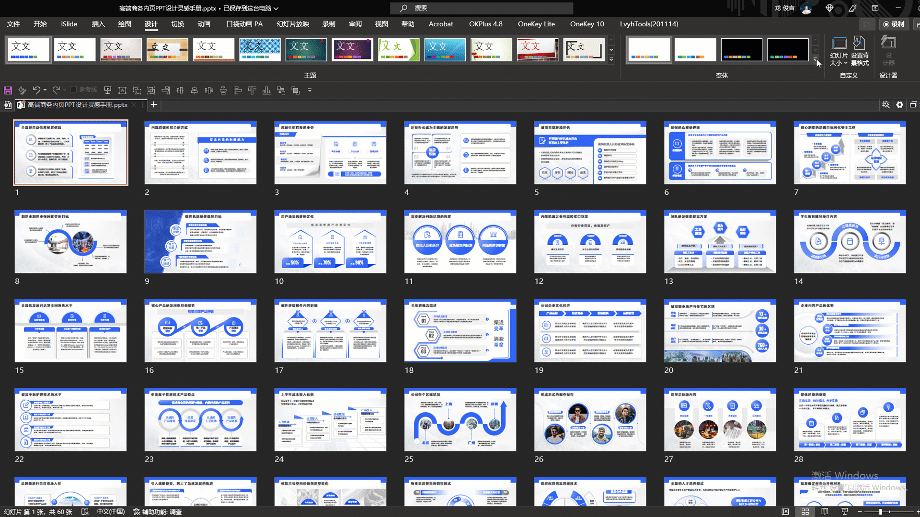
Task: Click the pen icon in title bar
Action: [852, 8]
